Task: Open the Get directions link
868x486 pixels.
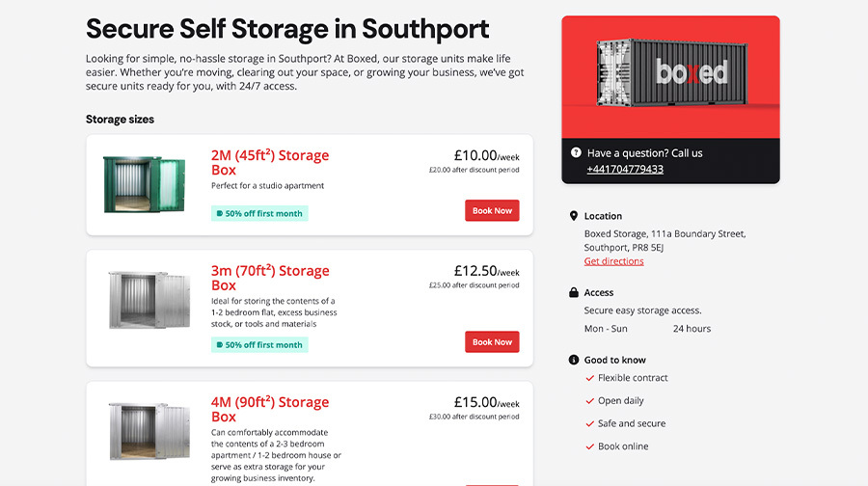Action: 613,261
